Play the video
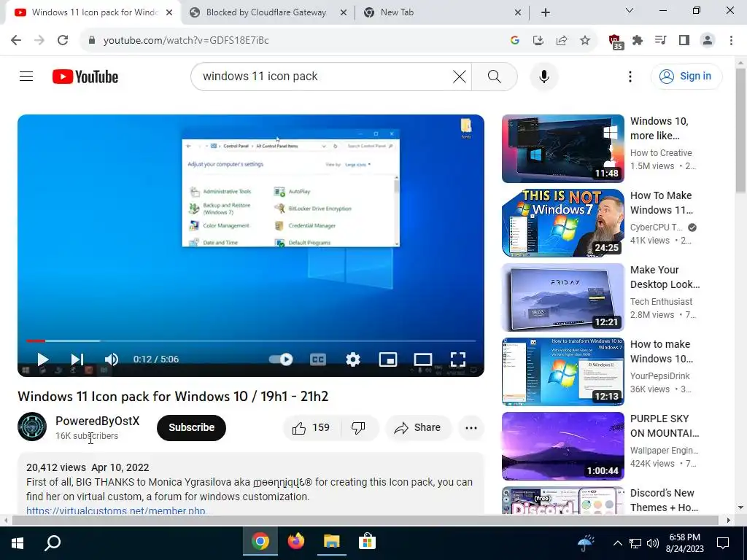Image resolution: width=747 pixels, height=560 pixels. (x=43, y=359)
